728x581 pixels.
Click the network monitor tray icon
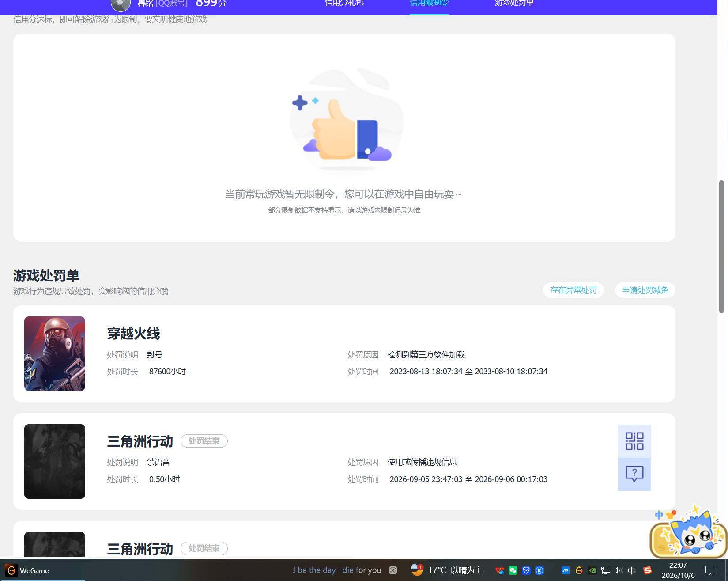606,570
